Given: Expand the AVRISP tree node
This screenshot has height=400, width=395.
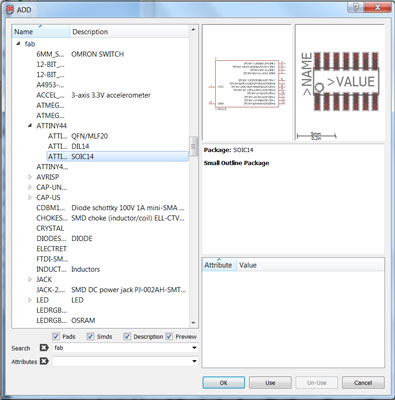Looking at the screenshot, I should click(30, 177).
